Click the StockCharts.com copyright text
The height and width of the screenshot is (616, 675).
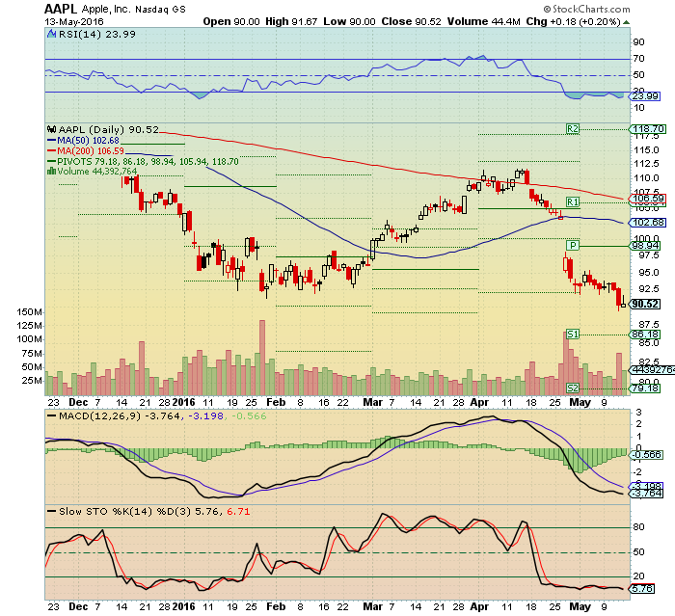coord(586,9)
